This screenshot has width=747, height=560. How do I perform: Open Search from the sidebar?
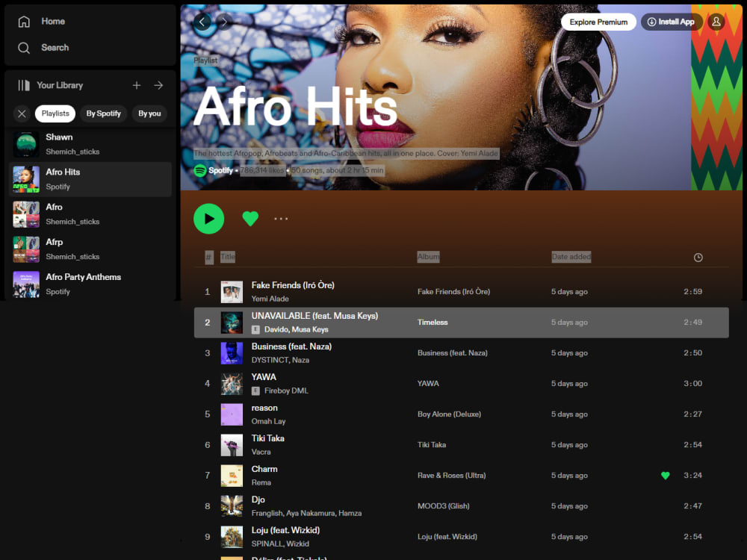pos(43,48)
